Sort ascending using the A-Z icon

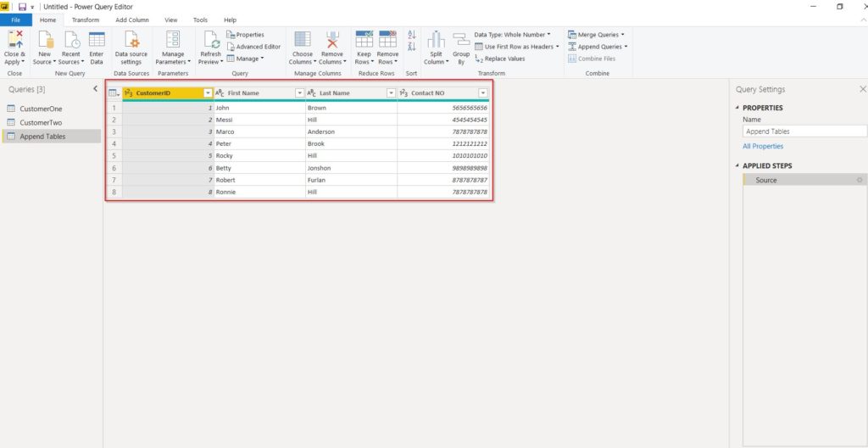[411, 35]
